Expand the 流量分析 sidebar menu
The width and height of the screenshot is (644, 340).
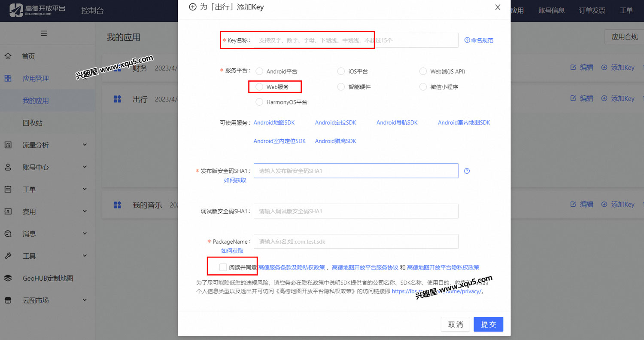pyautogui.click(x=85, y=145)
